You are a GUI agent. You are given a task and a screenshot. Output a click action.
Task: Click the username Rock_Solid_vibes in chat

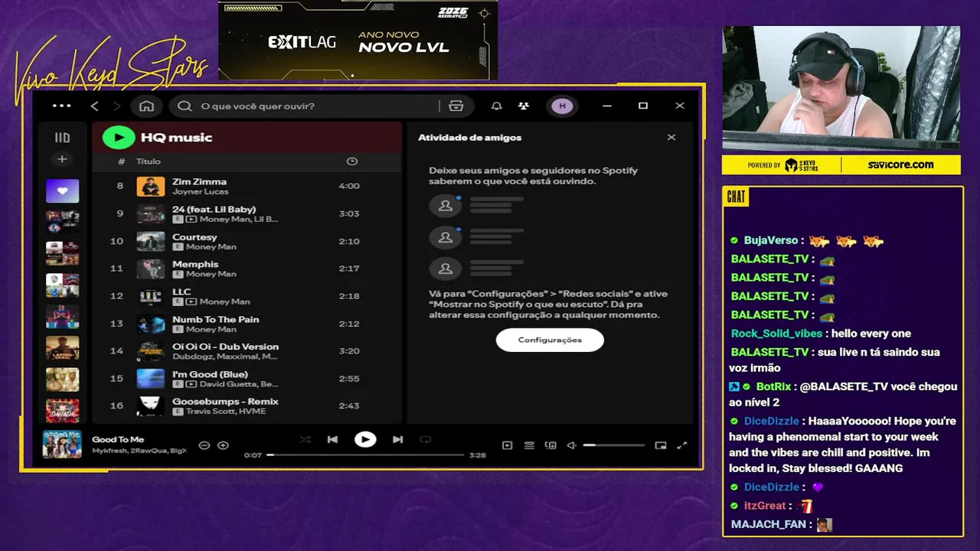[x=776, y=334]
